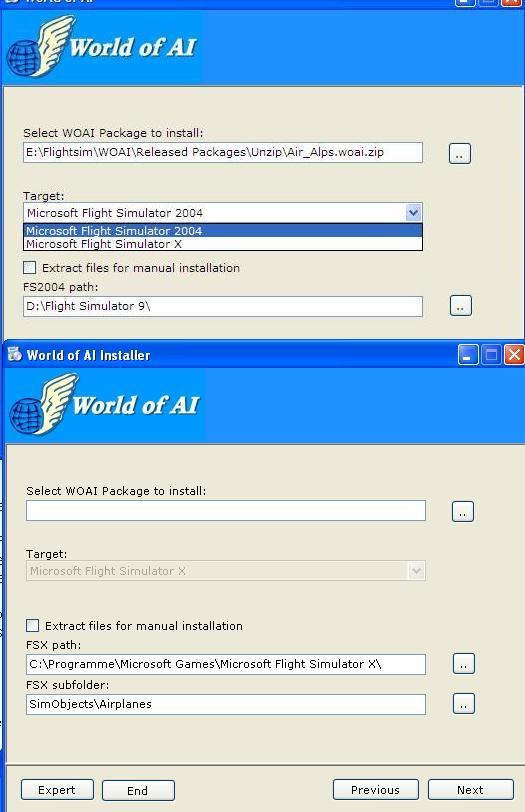Go back with Previous button
Screen dimensions: 525x812
point(375,790)
